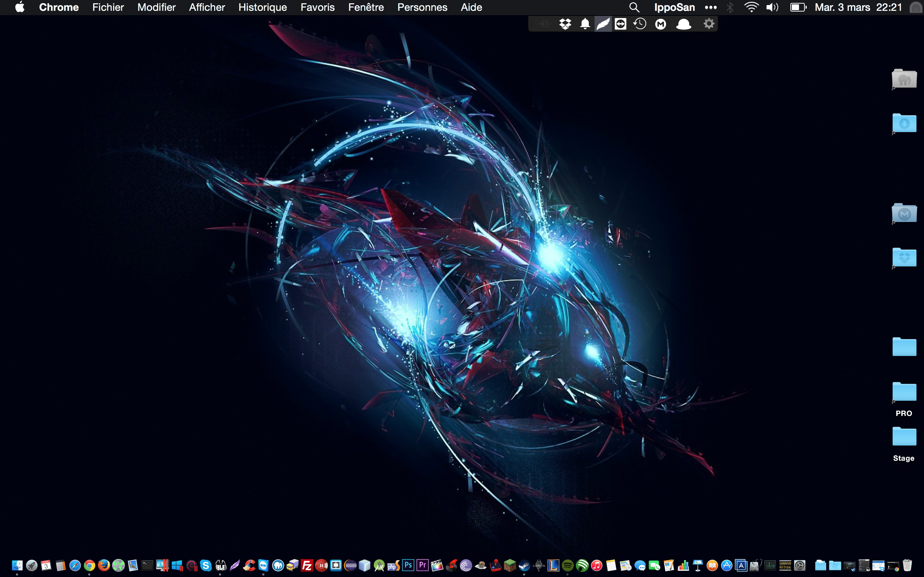Open Messages from the Dock
Viewport: 924px width, 577px height.
640,565
